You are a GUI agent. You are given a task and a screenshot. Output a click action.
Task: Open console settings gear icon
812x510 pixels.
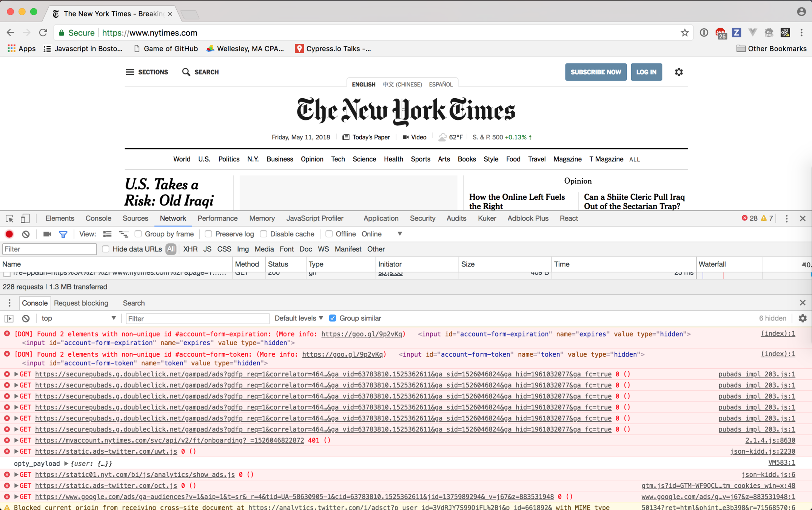pos(803,318)
